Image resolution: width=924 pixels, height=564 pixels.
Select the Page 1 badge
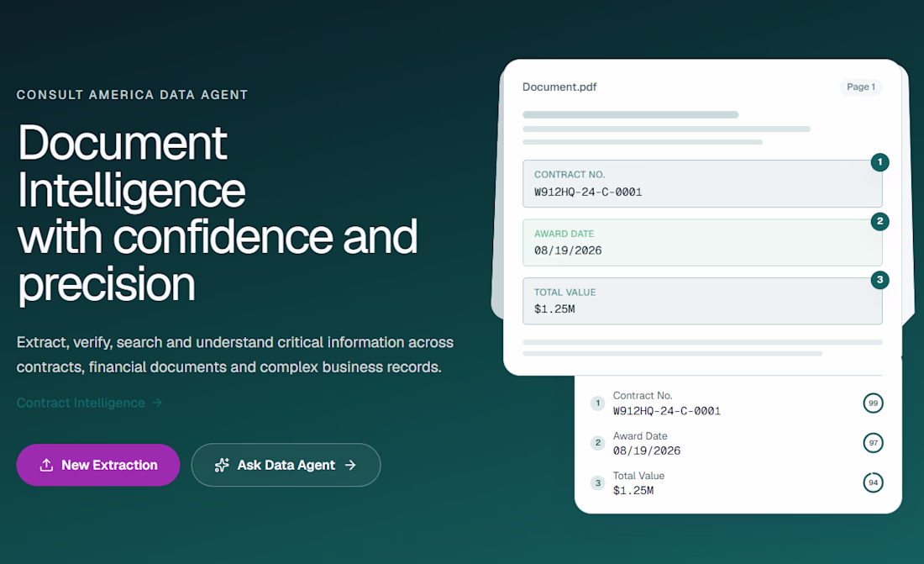coord(861,87)
